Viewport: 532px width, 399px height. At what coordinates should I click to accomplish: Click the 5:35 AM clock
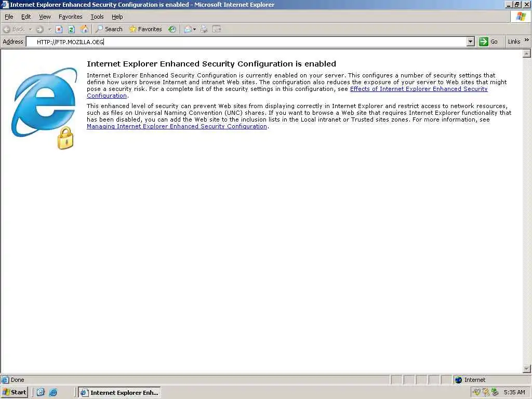tap(514, 393)
